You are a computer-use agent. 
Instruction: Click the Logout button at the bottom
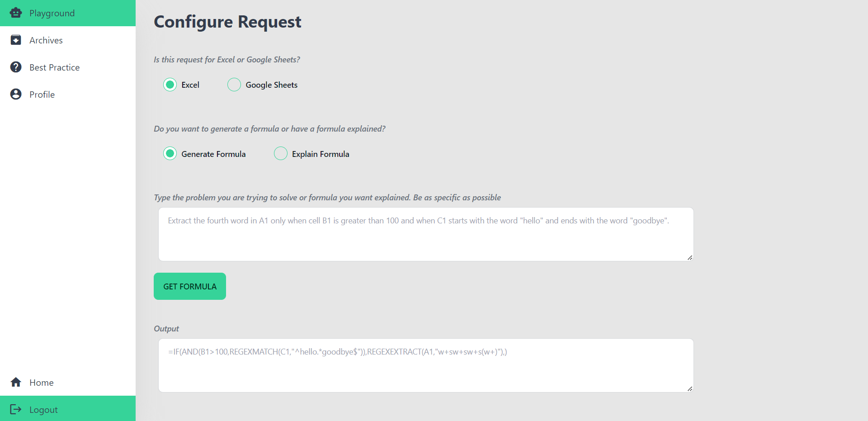click(x=44, y=409)
